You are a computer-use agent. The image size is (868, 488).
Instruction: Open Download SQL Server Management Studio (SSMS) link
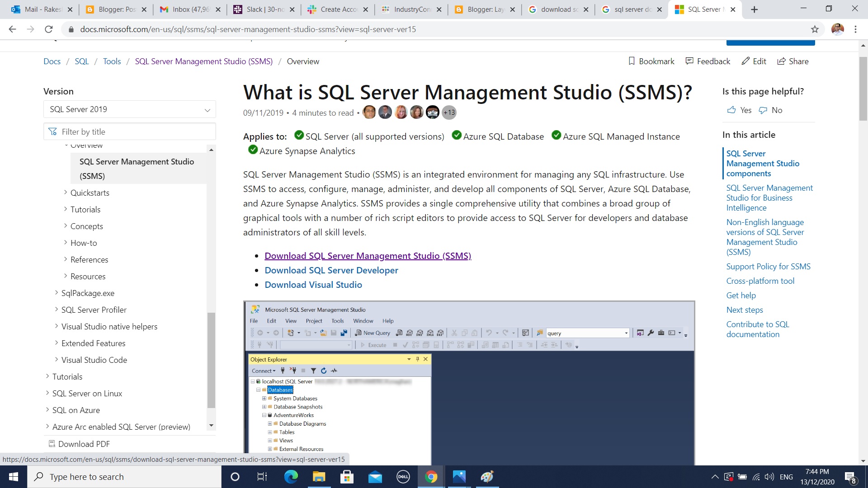point(368,256)
